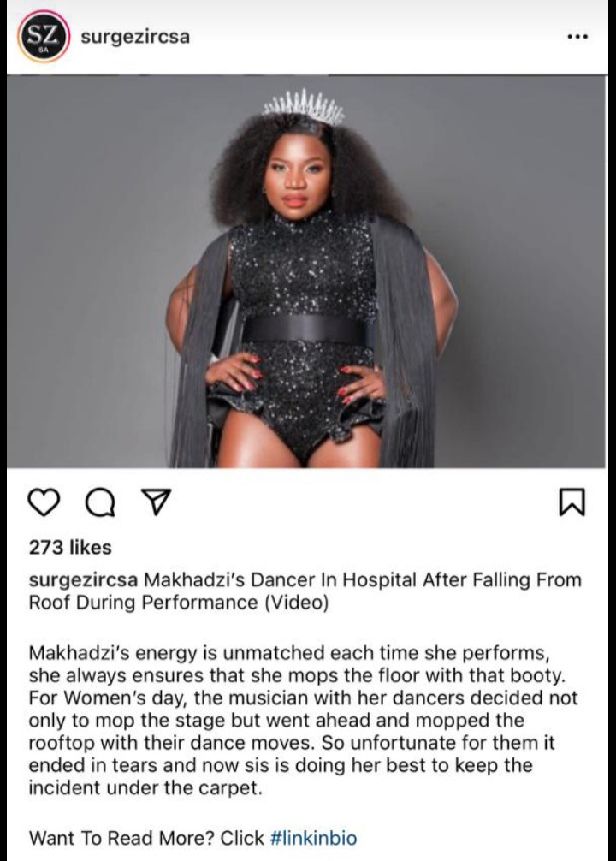The image size is (616, 861).
Task: Open the SZ profile avatar
Action: click(43, 38)
